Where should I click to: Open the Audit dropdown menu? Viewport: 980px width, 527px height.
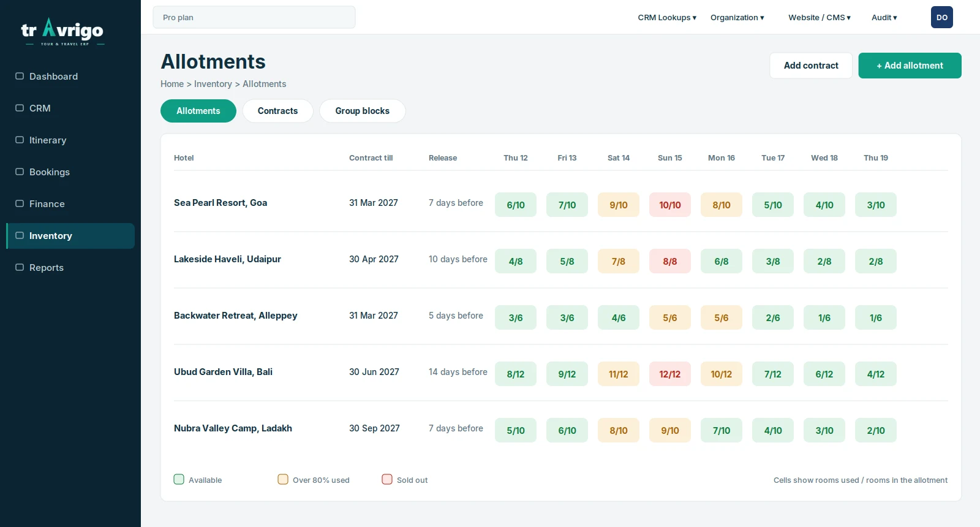884,17
